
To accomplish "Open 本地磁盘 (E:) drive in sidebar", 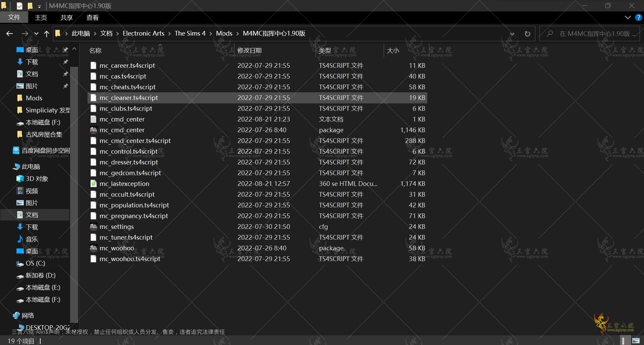I will click(x=43, y=287).
